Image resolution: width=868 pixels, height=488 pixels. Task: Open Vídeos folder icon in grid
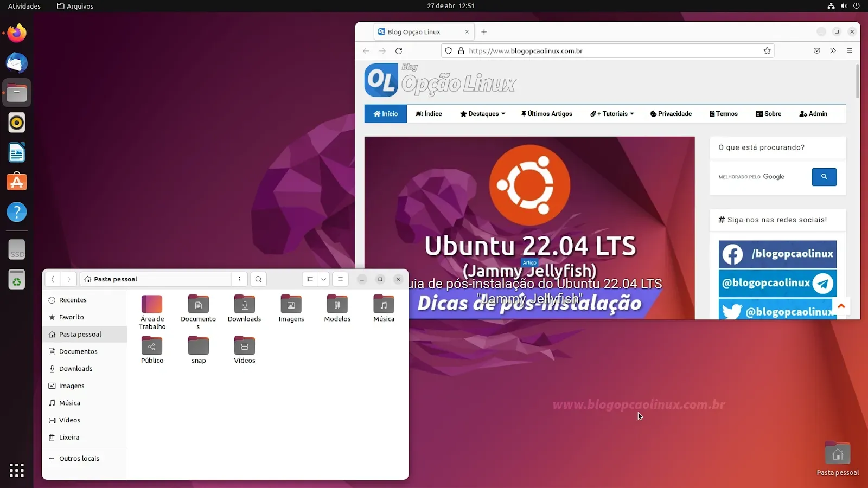[245, 350]
